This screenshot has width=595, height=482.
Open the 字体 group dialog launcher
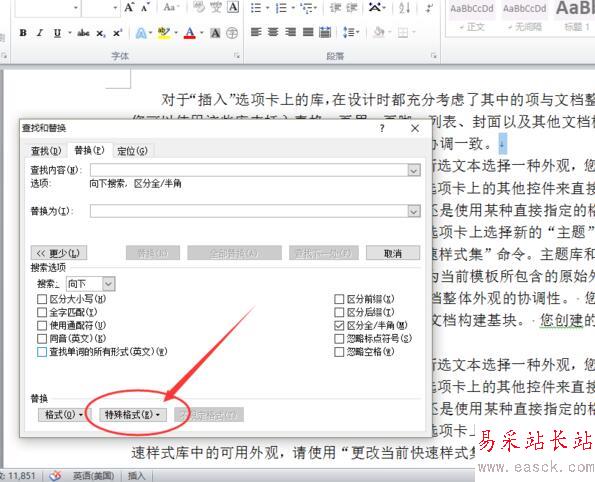[237, 56]
